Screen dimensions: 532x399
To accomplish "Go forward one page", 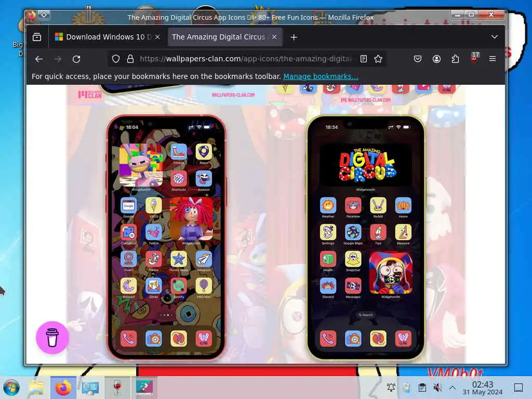I will click(58, 59).
